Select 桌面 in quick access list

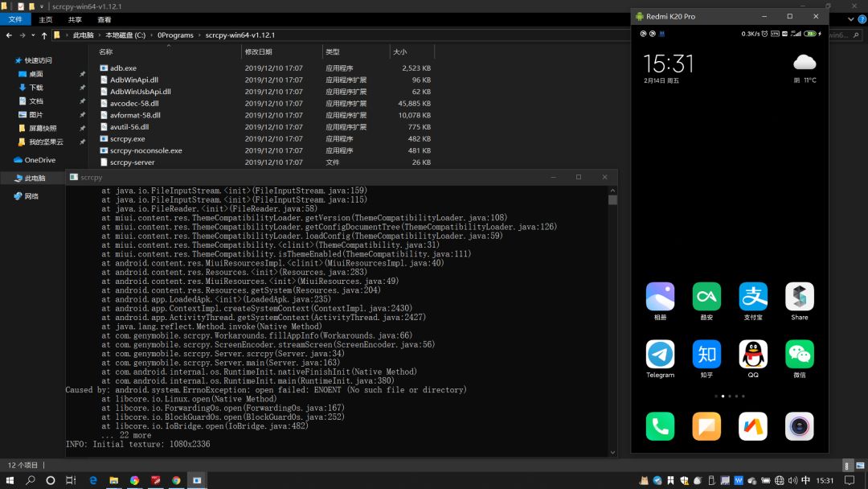[x=36, y=74]
